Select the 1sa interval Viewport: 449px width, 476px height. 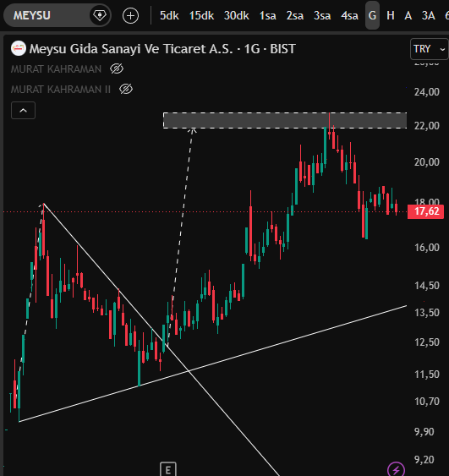pyautogui.click(x=267, y=15)
